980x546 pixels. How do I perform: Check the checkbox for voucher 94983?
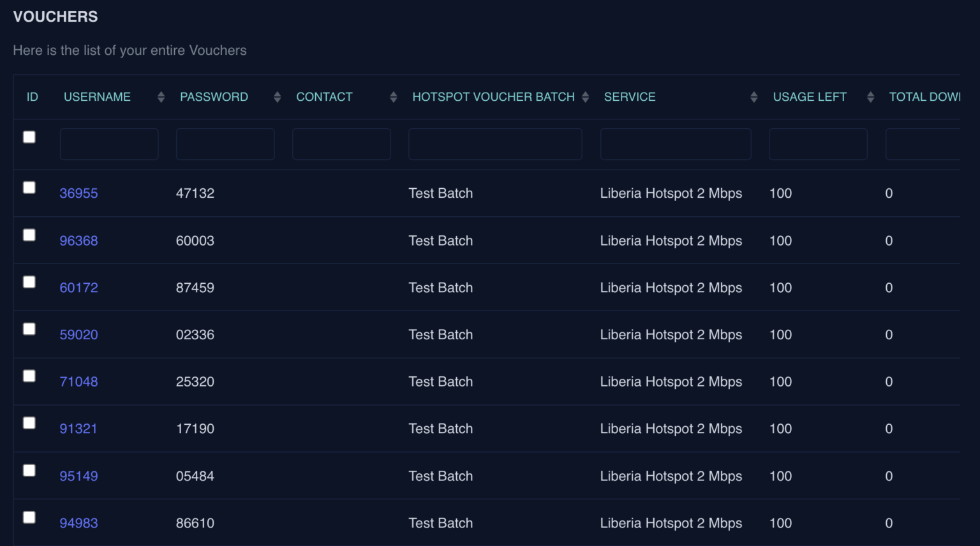click(x=29, y=517)
